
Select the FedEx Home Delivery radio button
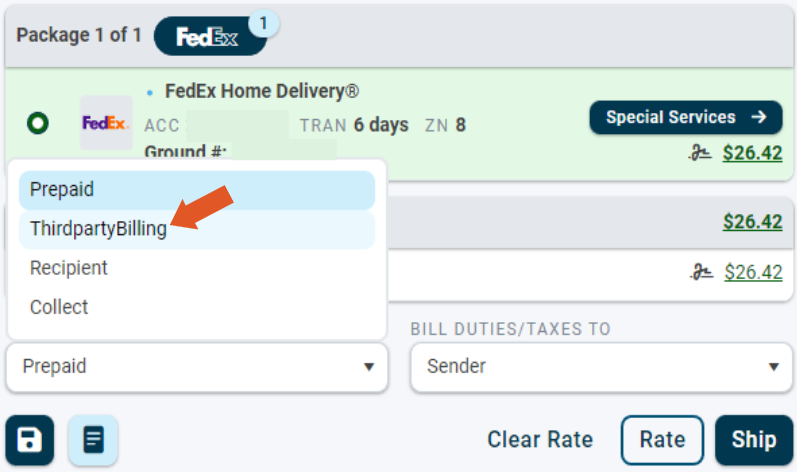tap(38, 123)
